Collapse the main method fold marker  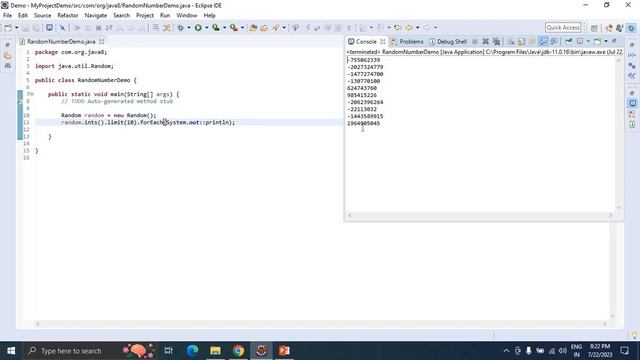click(x=31, y=94)
